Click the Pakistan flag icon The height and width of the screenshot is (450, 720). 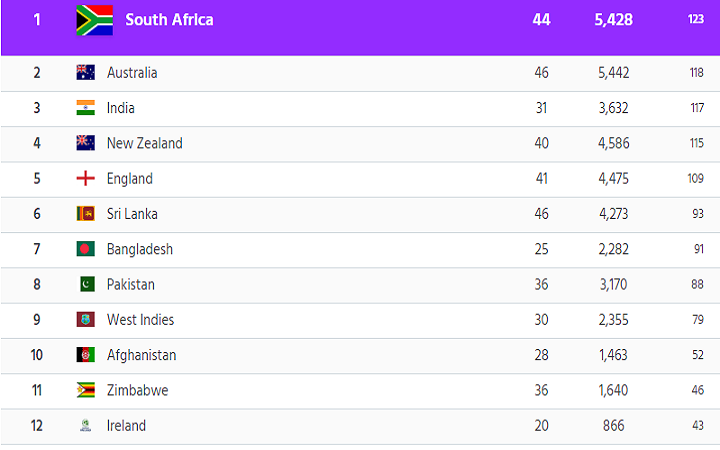(87, 284)
